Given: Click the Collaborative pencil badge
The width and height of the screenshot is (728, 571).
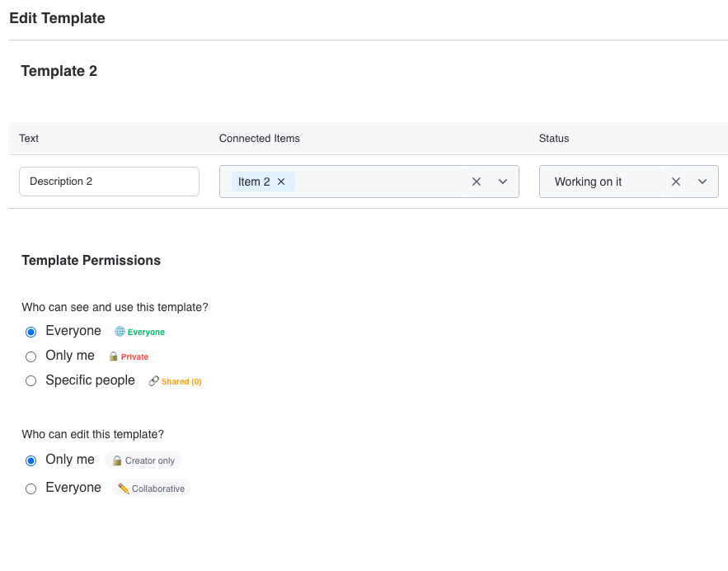Looking at the screenshot, I should click(x=151, y=488).
